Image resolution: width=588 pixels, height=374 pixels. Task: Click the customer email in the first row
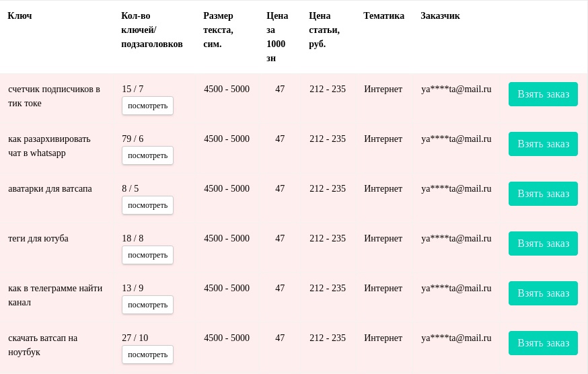pyautogui.click(x=456, y=89)
